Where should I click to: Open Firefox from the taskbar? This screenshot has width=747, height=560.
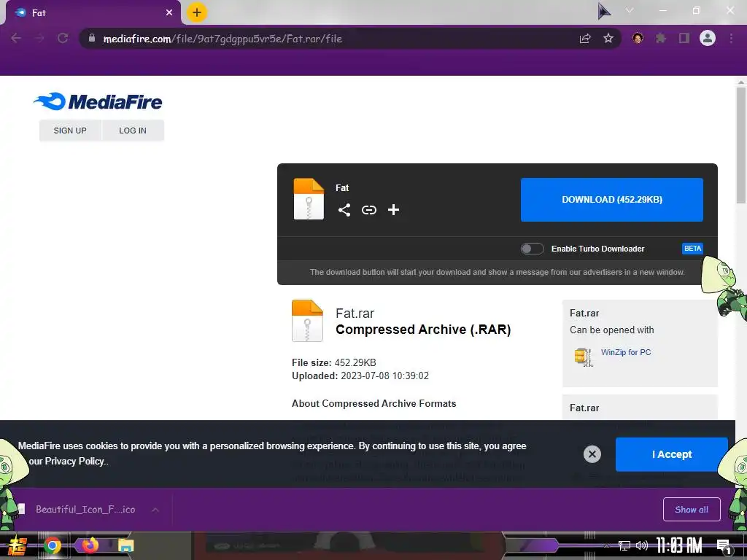click(x=90, y=545)
